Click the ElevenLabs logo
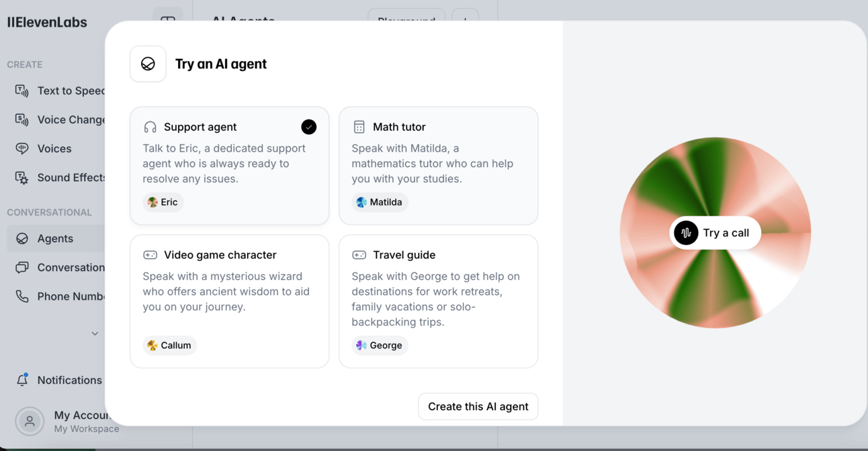The image size is (868, 451). pos(47,22)
